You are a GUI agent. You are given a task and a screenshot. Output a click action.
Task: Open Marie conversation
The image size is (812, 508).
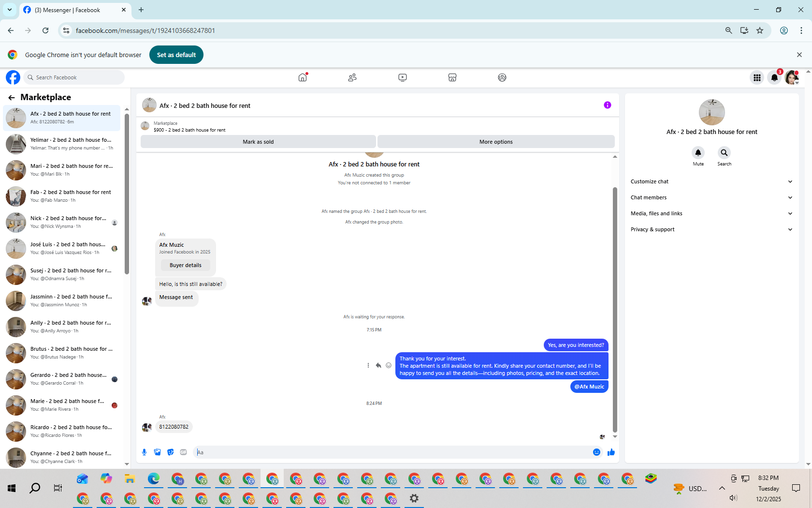pyautogui.click(x=62, y=405)
